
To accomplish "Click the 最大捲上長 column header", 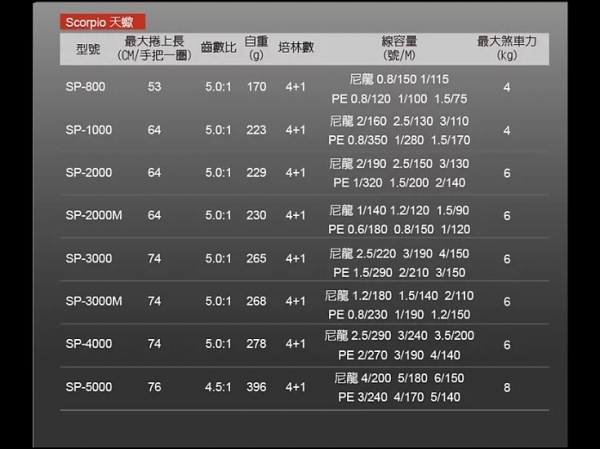I will [x=153, y=48].
